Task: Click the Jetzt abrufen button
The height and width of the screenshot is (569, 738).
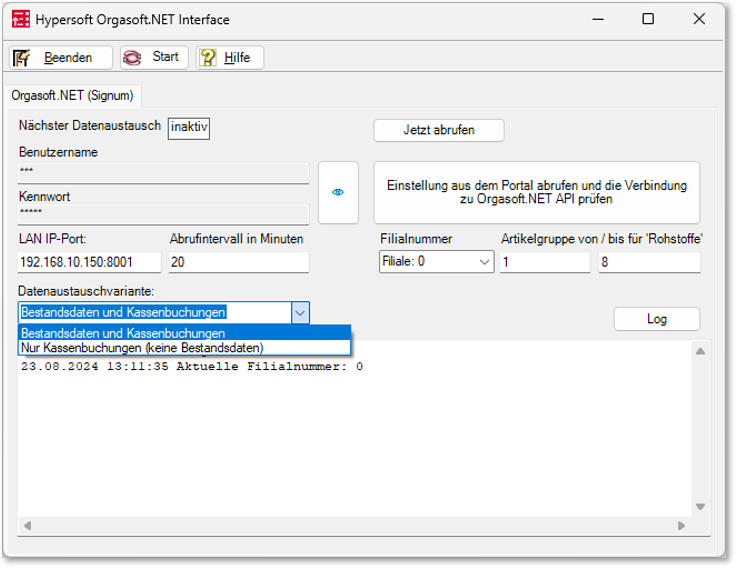Action: [439, 130]
